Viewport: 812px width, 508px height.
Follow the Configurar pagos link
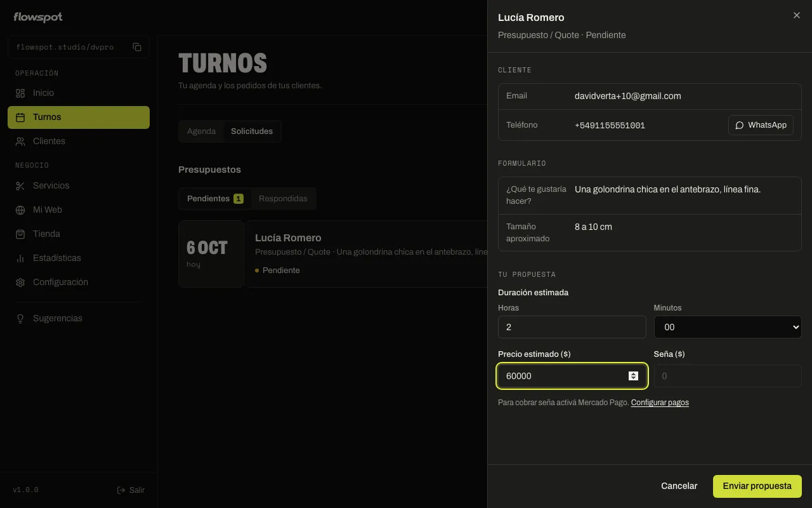tap(660, 403)
